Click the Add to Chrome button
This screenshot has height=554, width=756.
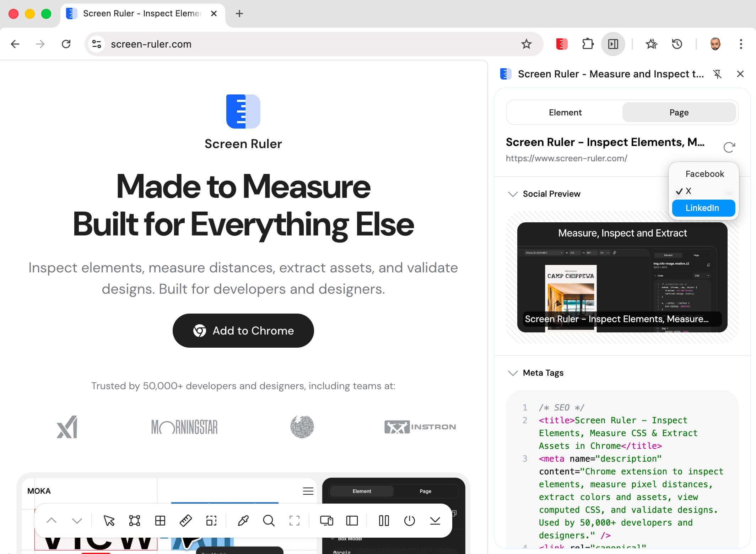[x=243, y=331]
